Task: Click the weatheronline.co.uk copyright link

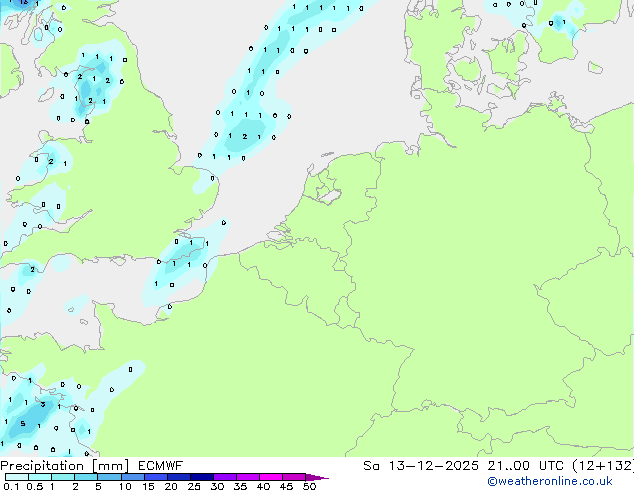Action: (550, 481)
